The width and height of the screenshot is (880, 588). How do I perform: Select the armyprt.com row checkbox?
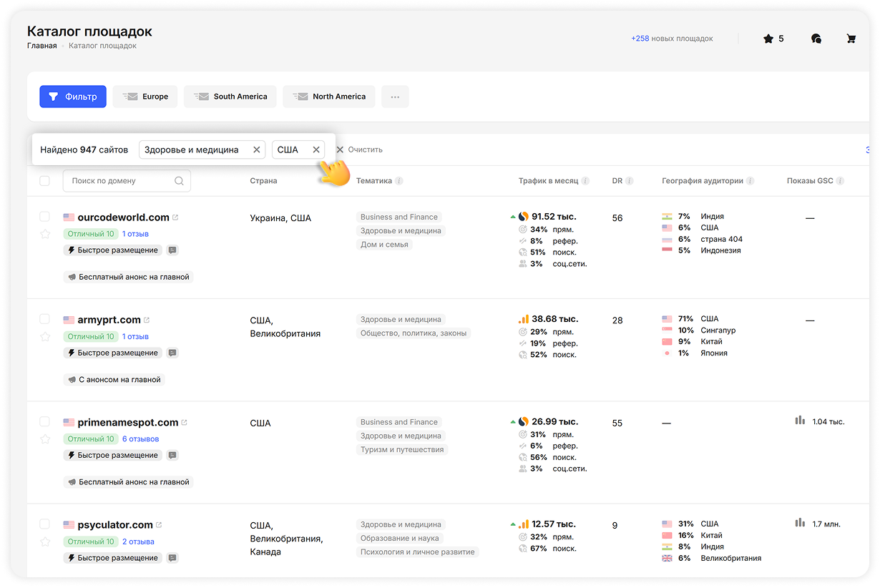(x=44, y=319)
